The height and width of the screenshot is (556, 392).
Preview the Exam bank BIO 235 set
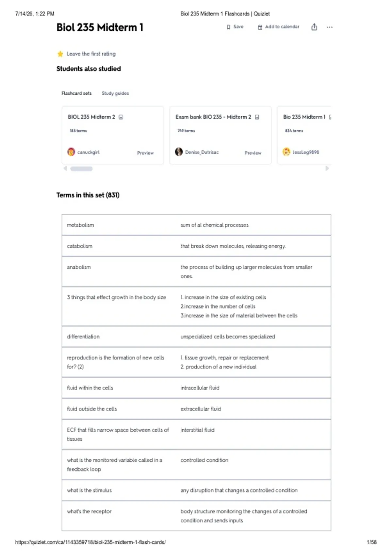tap(253, 153)
